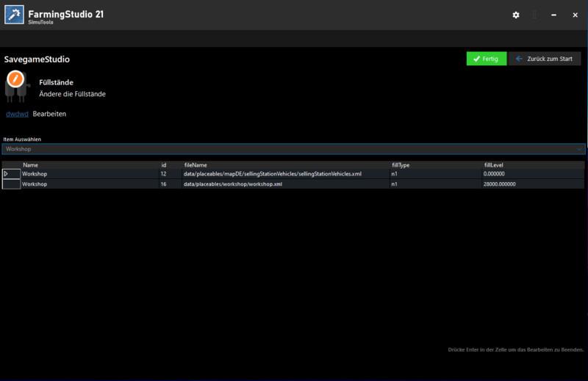Viewport: 588px width, 381px height.
Task: Edit the fillLevel cell showing 28000.000000
Action: [x=533, y=184]
